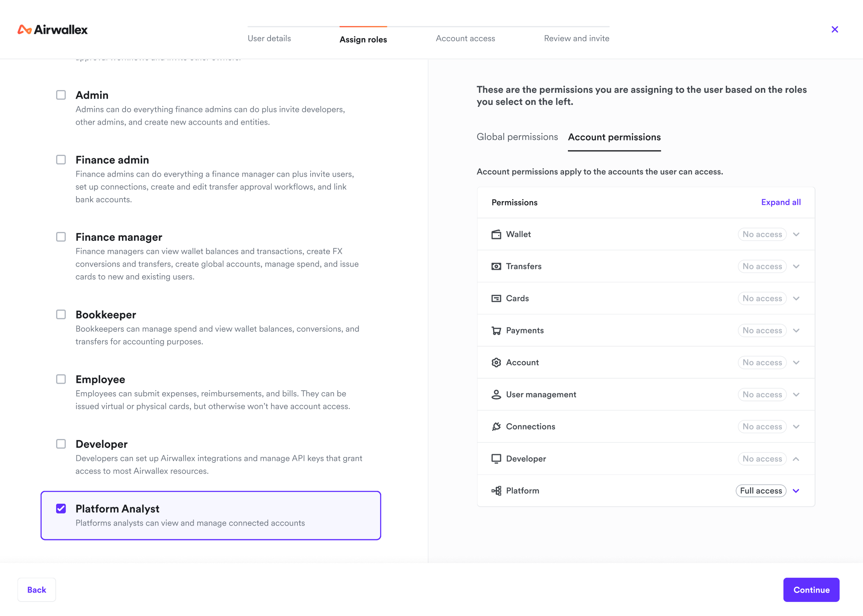Click the Transfers permission icon
Image resolution: width=863 pixels, height=616 pixels.
496,266
